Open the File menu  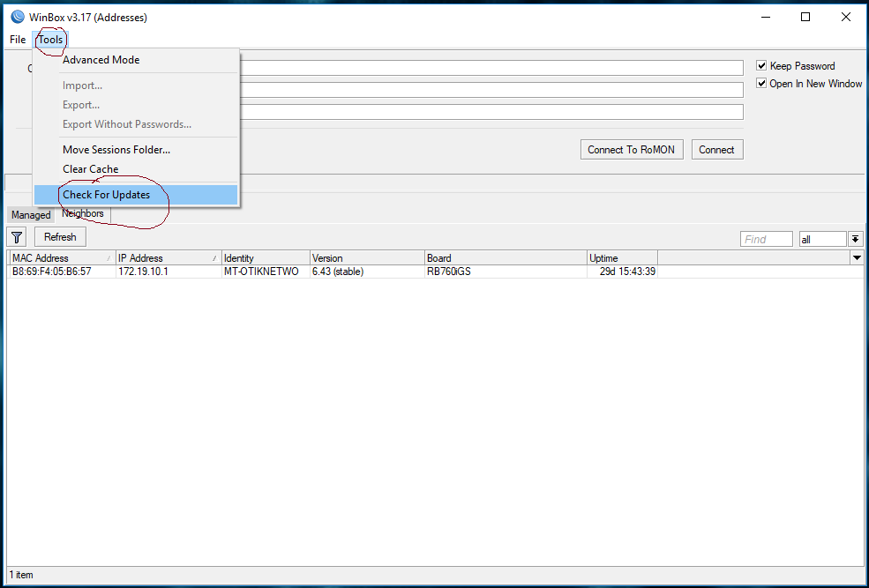tap(18, 40)
